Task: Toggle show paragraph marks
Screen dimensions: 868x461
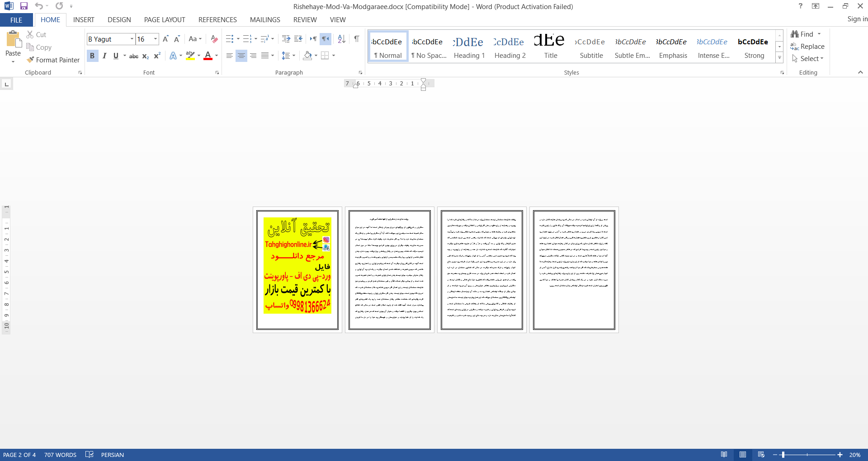Action: click(x=357, y=39)
